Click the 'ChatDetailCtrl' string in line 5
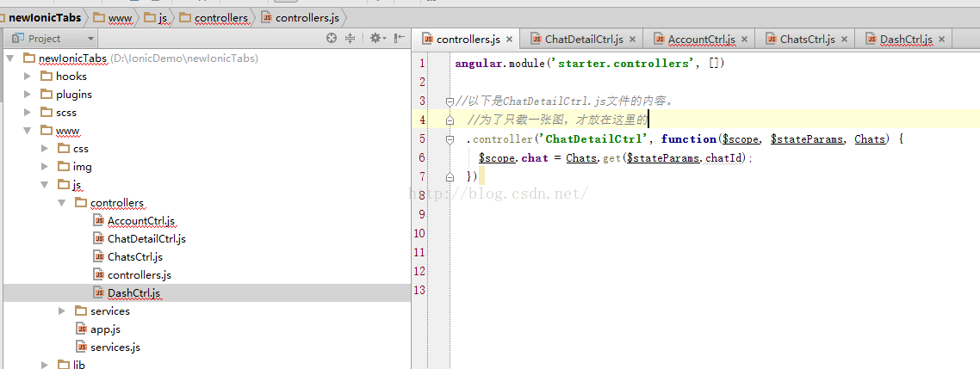The image size is (980, 369). click(592, 139)
